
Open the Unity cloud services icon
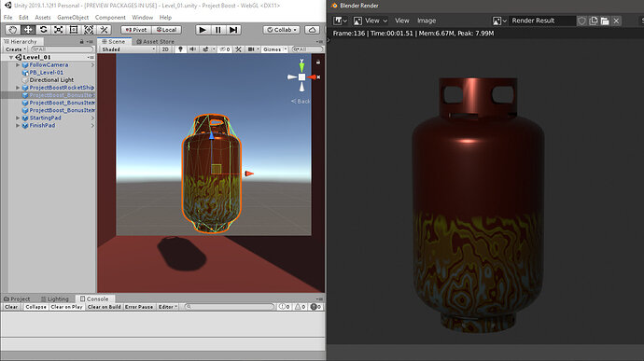[312, 30]
